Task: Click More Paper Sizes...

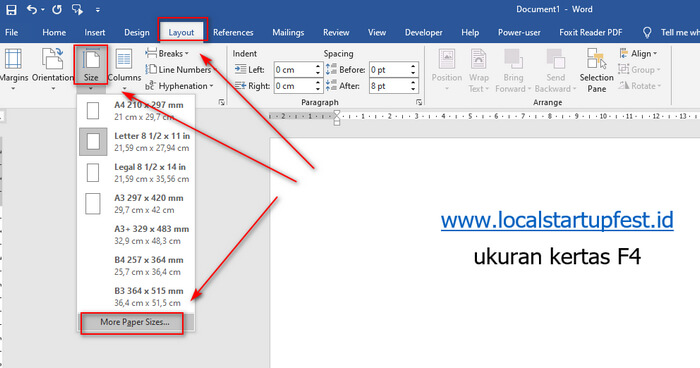Action: (x=135, y=322)
